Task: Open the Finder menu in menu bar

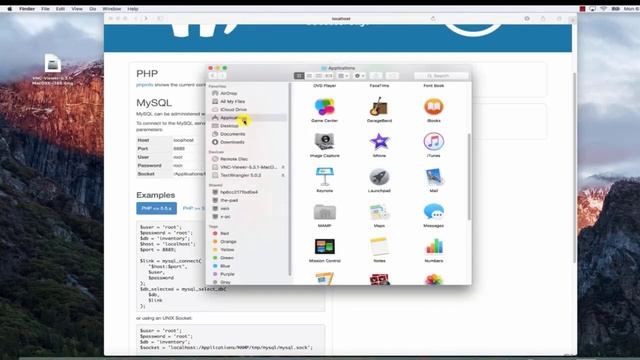Action: (x=27, y=9)
